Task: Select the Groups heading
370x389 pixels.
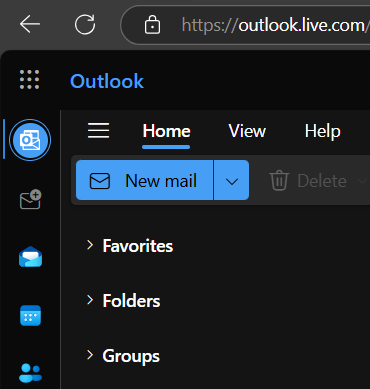Action: point(131,356)
